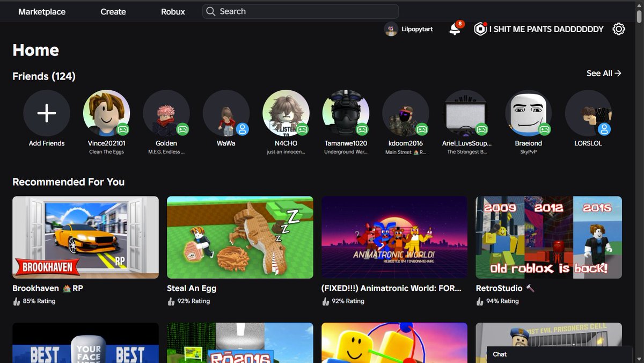The image size is (644, 363).
Task: Open the Steal An Egg thumbnail
Action: [x=240, y=237]
